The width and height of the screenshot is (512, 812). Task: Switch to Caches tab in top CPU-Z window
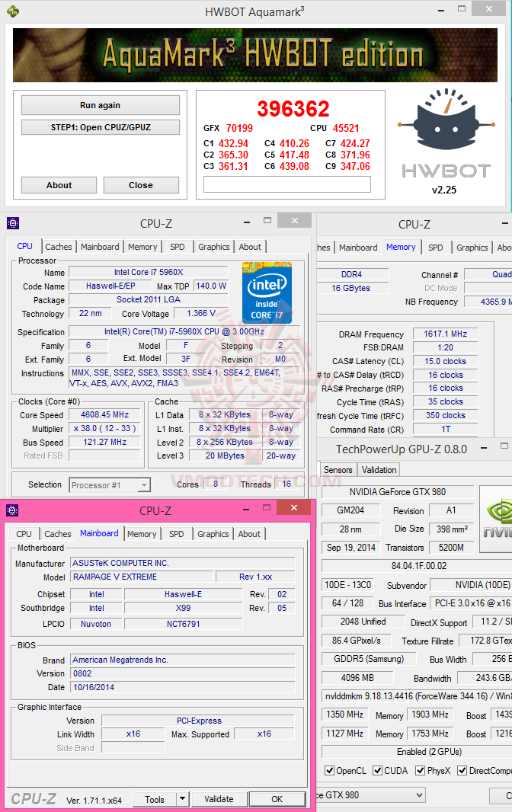[59, 247]
